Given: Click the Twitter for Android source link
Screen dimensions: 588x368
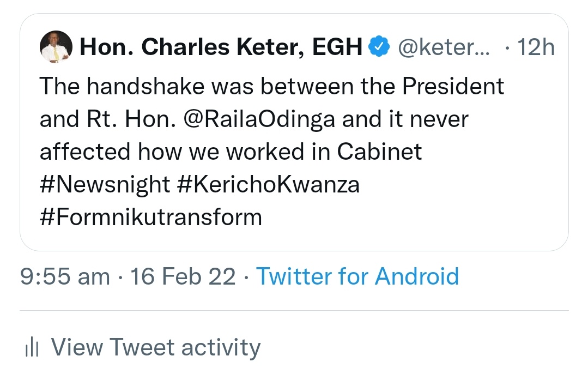Looking at the screenshot, I should click(357, 276).
